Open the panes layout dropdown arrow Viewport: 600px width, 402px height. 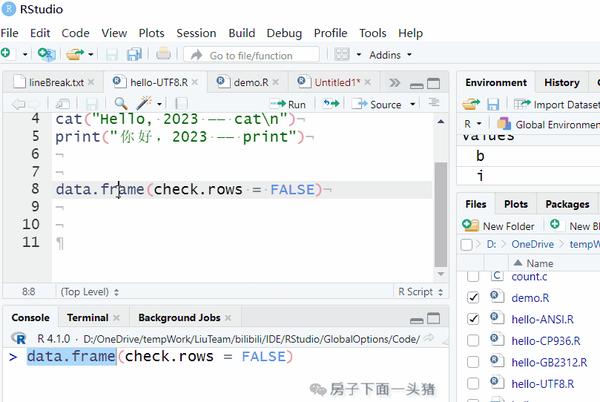click(x=359, y=55)
